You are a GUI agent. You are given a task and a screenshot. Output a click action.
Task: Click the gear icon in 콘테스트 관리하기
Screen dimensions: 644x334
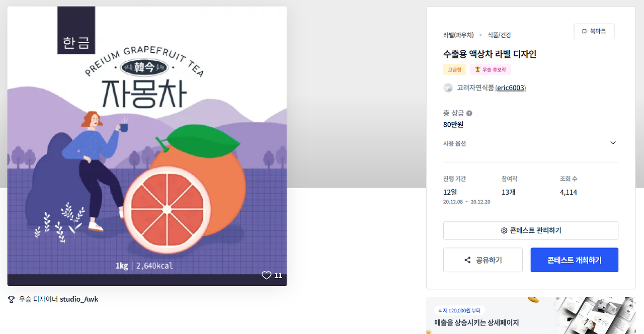point(504,230)
